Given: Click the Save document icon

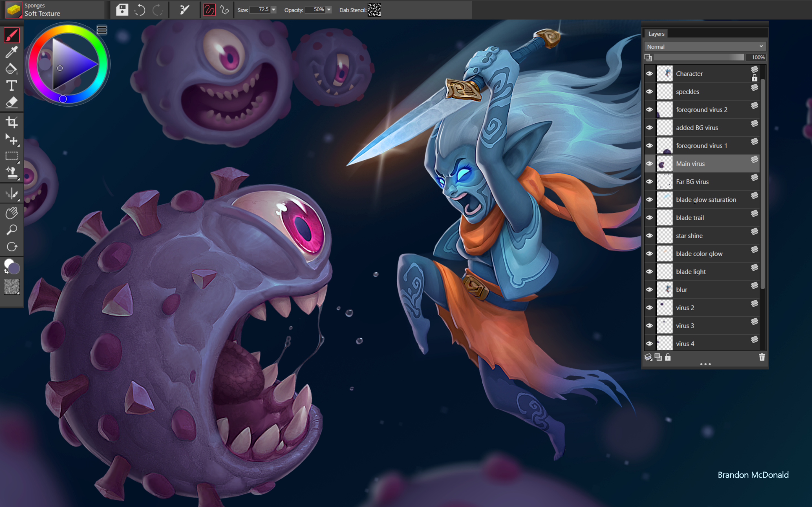Looking at the screenshot, I should pyautogui.click(x=122, y=10).
